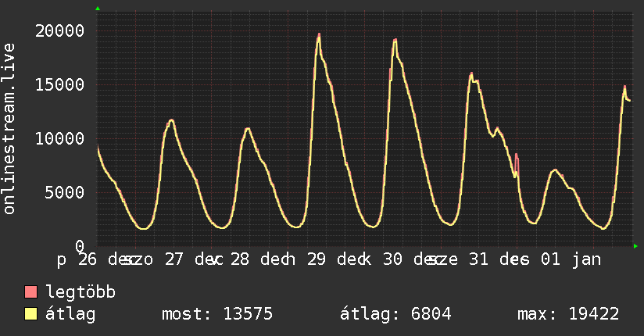Click the 27 dec x-axis label

tap(194, 259)
